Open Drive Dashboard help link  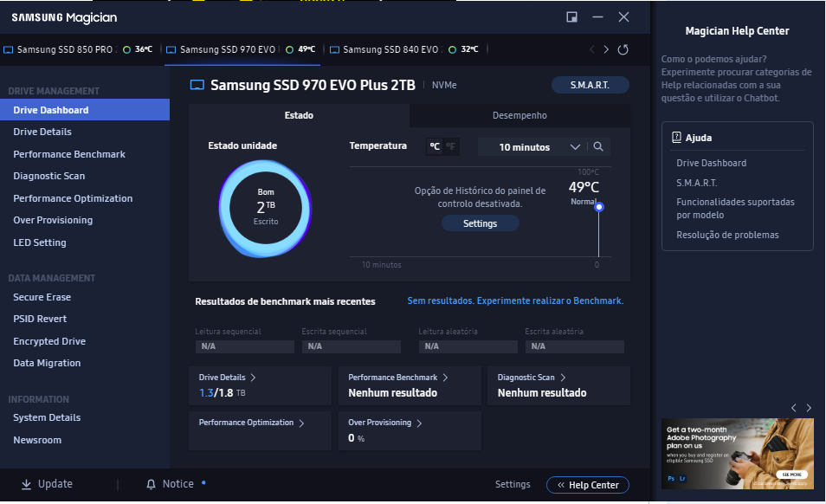tap(711, 163)
